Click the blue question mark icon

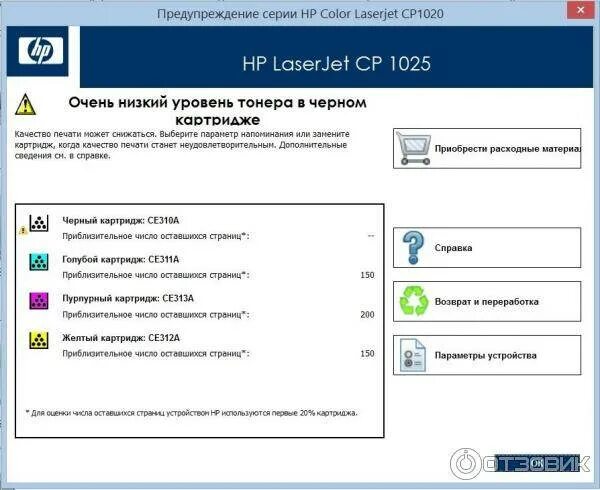(x=413, y=247)
